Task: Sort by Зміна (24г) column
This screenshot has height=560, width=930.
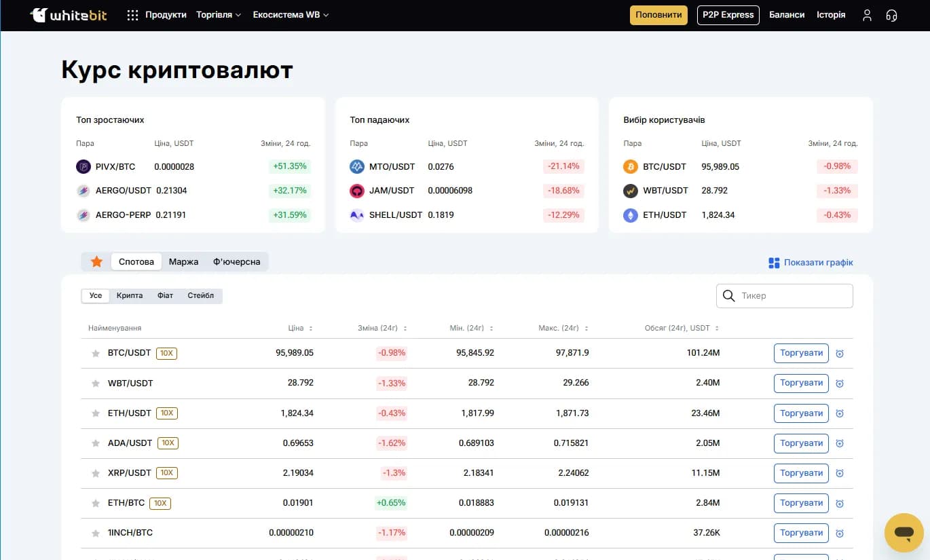Action: point(382,328)
